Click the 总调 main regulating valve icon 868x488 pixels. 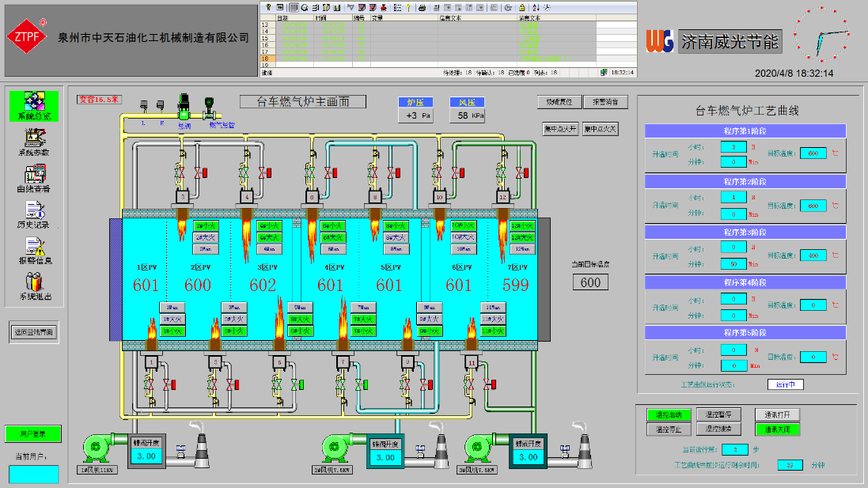(x=184, y=107)
